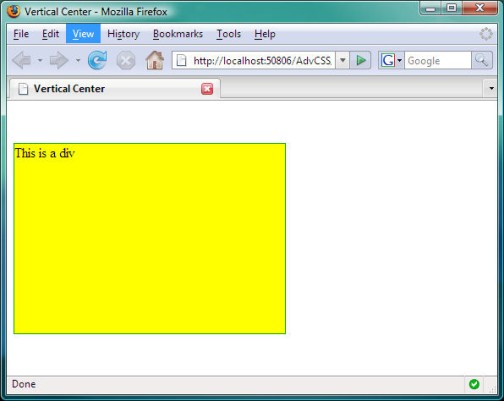
Task: Click the 'Done' status bar text
Action: 24,384
